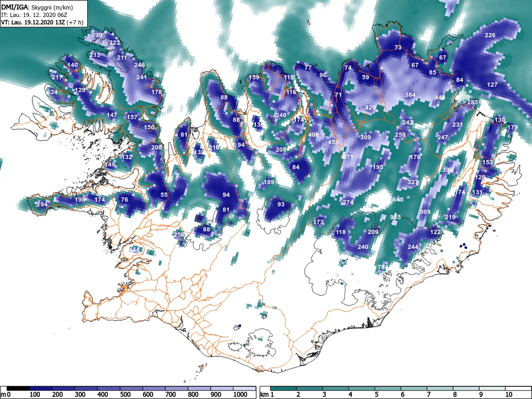Click the visibility value 189 on the map

[x=269, y=182]
